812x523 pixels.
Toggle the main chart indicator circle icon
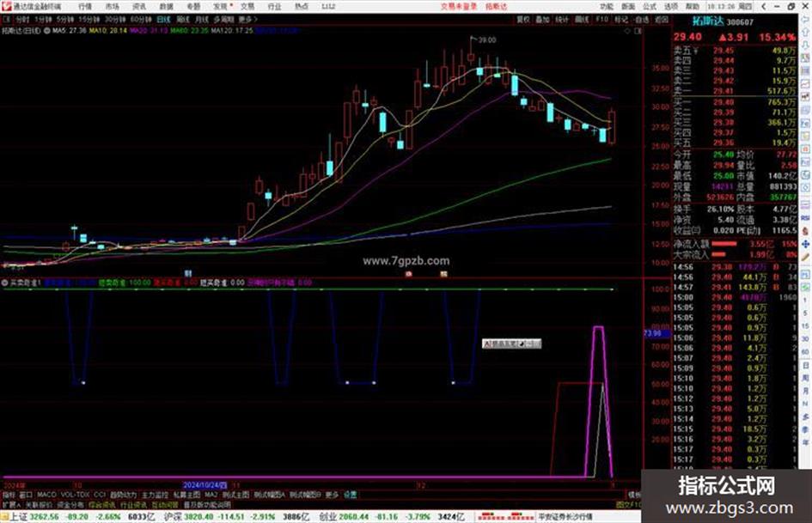tap(47, 31)
